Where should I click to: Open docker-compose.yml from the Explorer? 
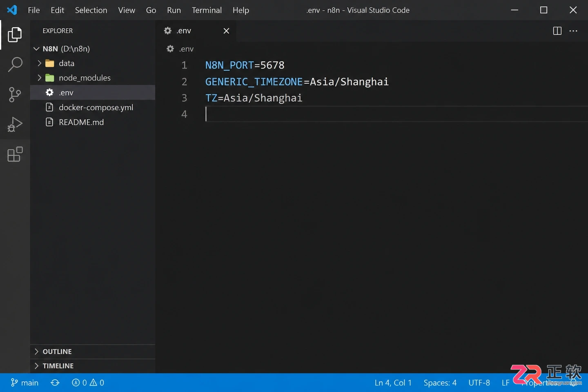coord(93,107)
